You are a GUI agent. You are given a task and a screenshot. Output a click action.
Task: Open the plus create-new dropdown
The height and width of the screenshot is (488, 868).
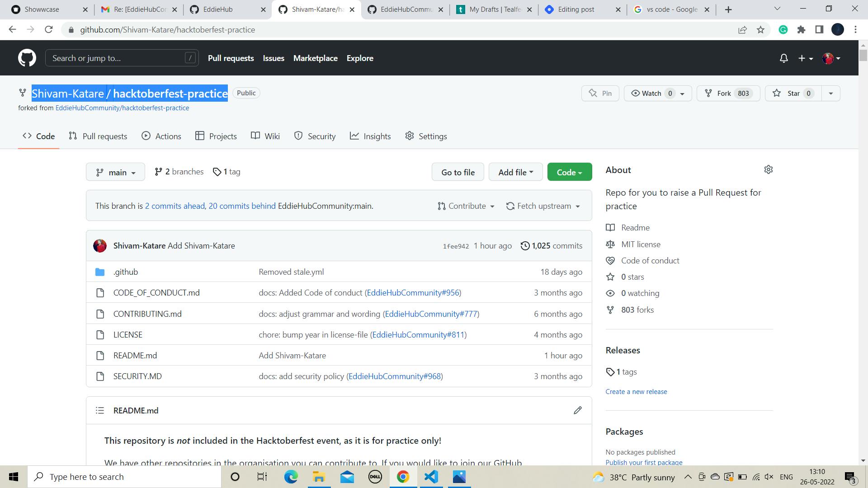806,58
